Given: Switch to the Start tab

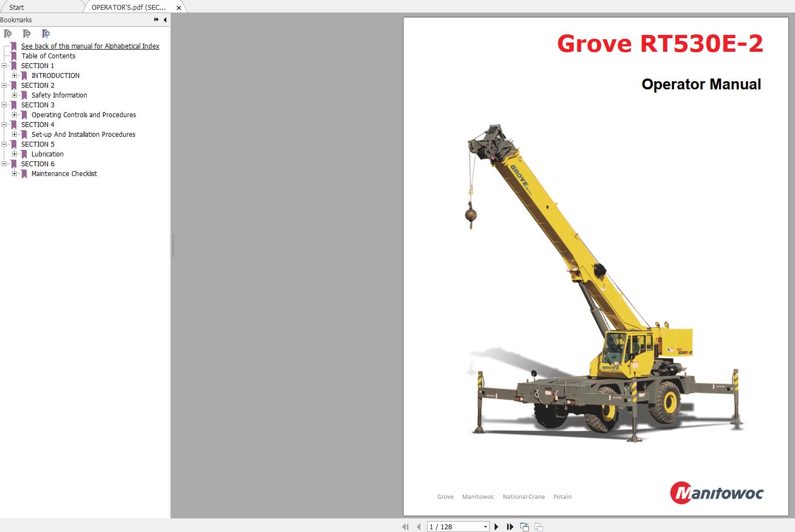Looking at the screenshot, I should [16, 7].
